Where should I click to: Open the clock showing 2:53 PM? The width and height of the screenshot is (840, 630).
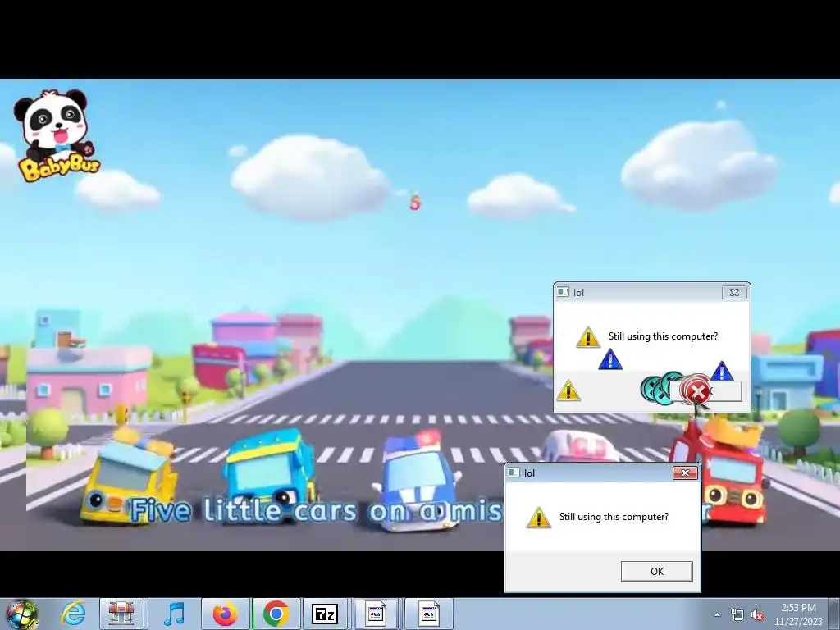pos(798,614)
